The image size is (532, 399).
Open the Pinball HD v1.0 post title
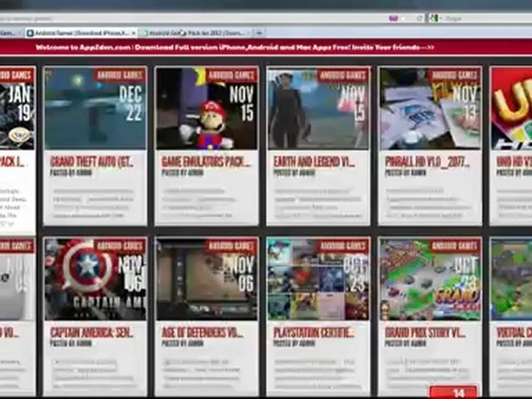(x=427, y=162)
